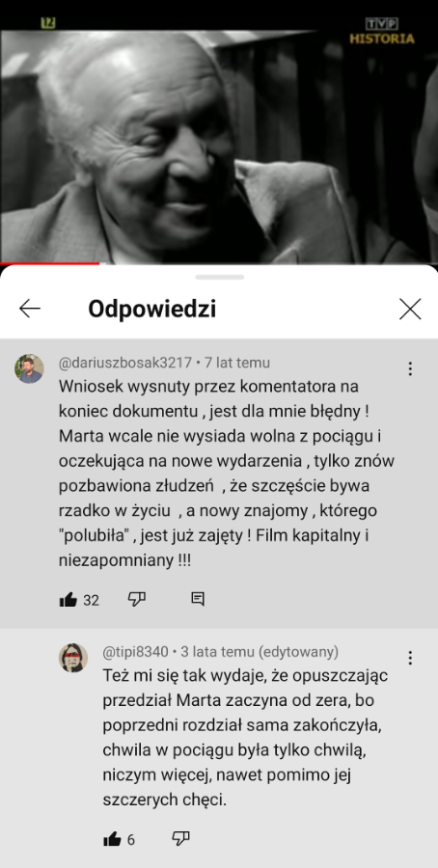
Task: Open the @dariuszbosak3217 username link
Action: 125,364
